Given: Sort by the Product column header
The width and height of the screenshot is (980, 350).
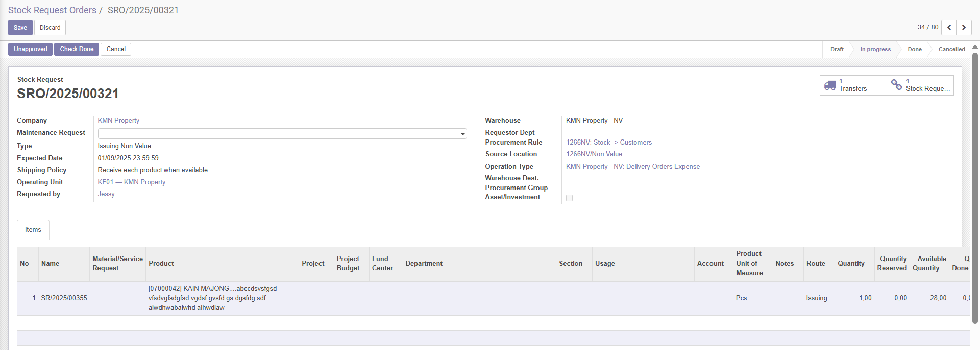Looking at the screenshot, I should (x=161, y=264).
